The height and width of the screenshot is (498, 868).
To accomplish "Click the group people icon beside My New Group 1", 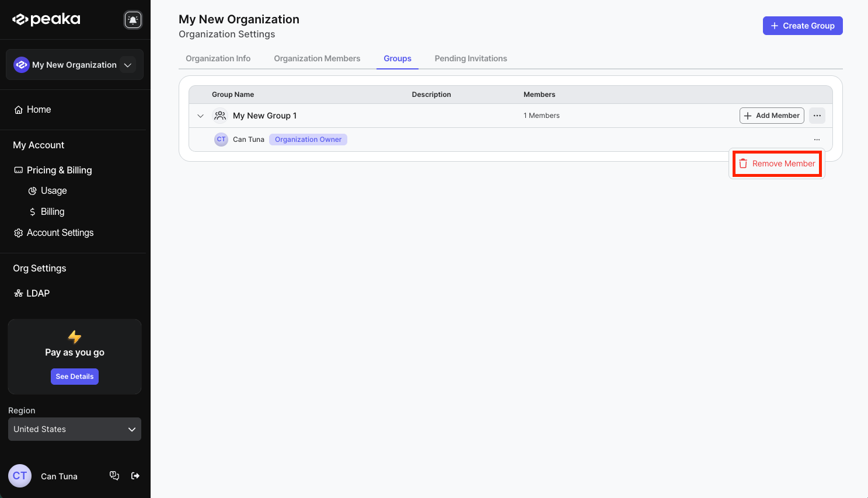I will click(220, 116).
